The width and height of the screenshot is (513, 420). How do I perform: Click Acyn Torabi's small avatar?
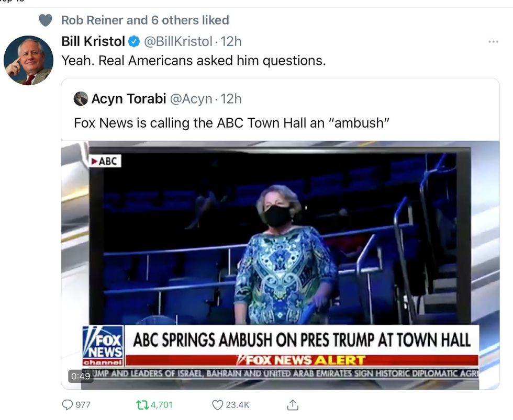tap(81, 98)
